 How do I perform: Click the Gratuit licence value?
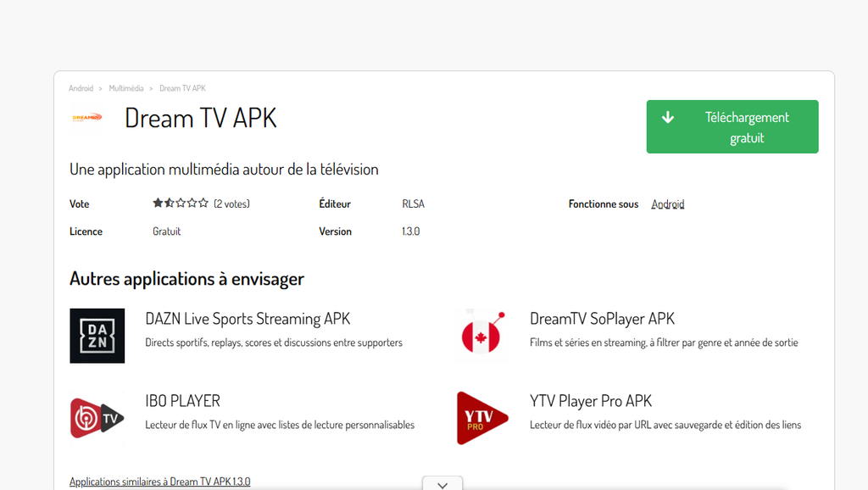click(167, 231)
